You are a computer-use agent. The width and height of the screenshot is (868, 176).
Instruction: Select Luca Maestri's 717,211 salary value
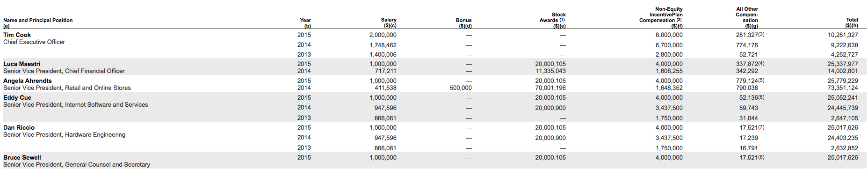(385, 71)
